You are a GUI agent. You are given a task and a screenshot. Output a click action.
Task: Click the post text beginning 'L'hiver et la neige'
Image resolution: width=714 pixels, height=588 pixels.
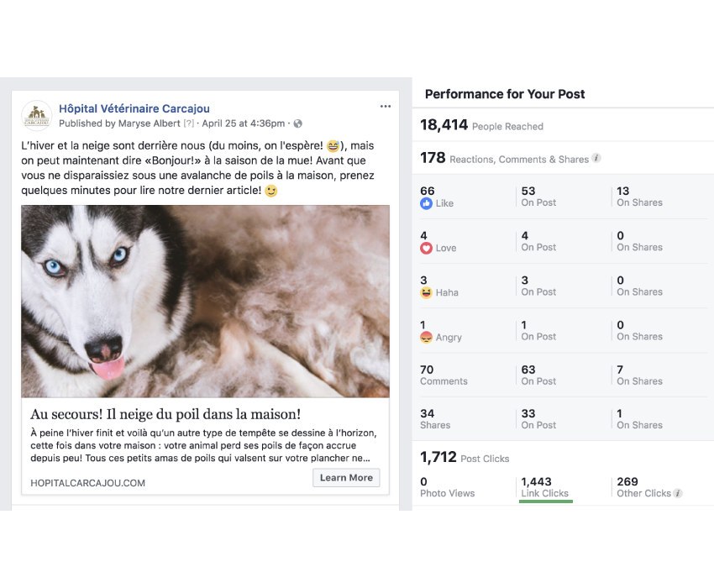[197, 168]
